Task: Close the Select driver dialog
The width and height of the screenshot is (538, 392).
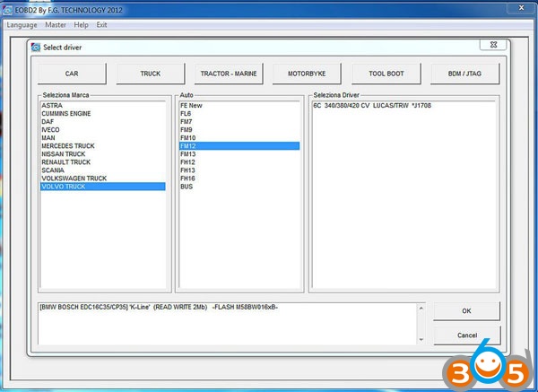Action: pos(493,45)
